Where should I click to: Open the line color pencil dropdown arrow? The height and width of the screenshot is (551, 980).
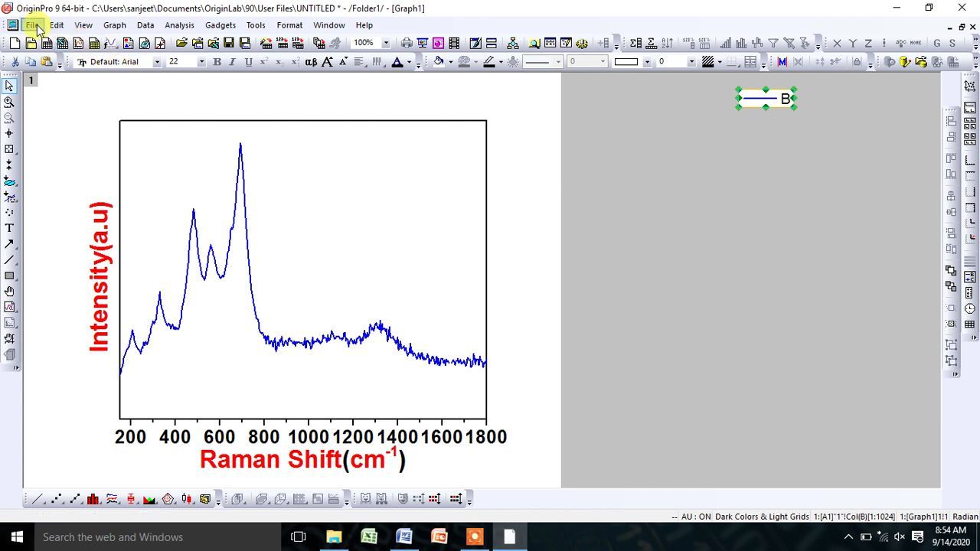click(501, 62)
